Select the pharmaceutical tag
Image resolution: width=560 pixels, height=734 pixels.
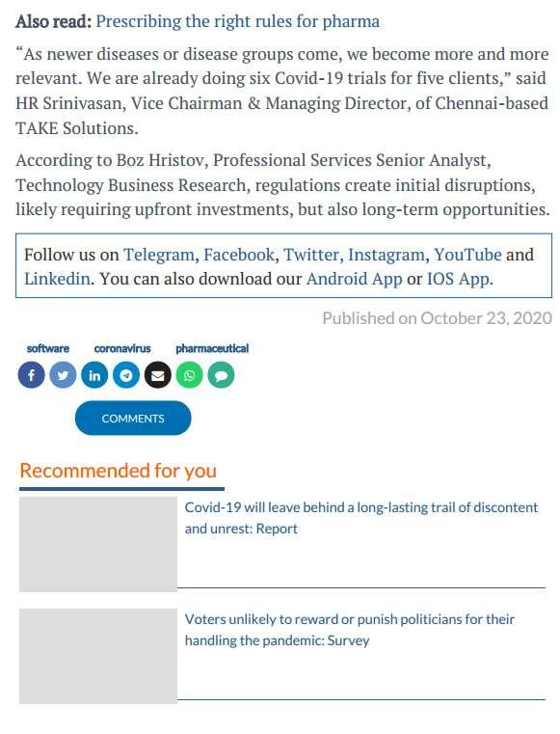pyautogui.click(x=212, y=348)
